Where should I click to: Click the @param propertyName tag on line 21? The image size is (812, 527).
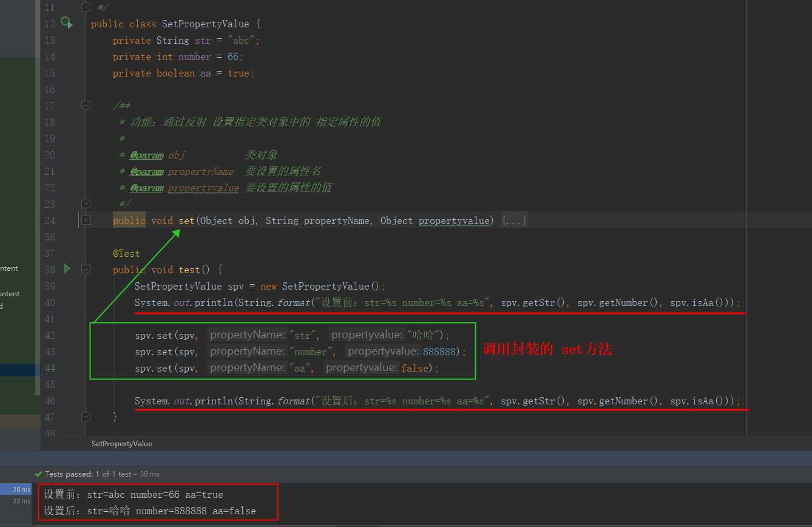tap(181, 171)
